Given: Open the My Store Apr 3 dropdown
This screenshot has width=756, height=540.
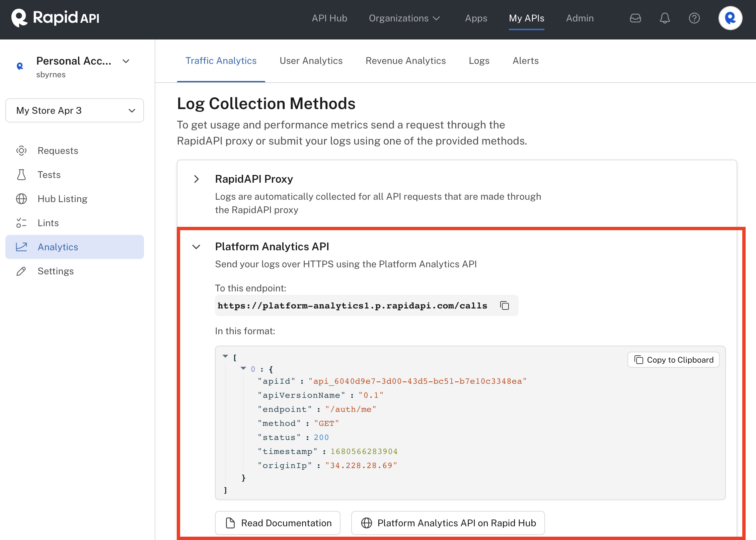Looking at the screenshot, I should pyautogui.click(x=75, y=110).
